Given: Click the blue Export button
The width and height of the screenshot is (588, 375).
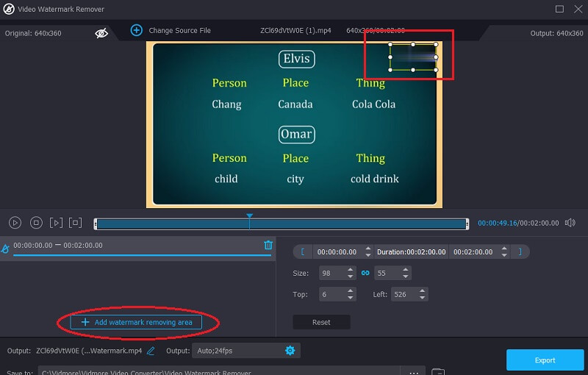Looking at the screenshot, I should (x=545, y=360).
